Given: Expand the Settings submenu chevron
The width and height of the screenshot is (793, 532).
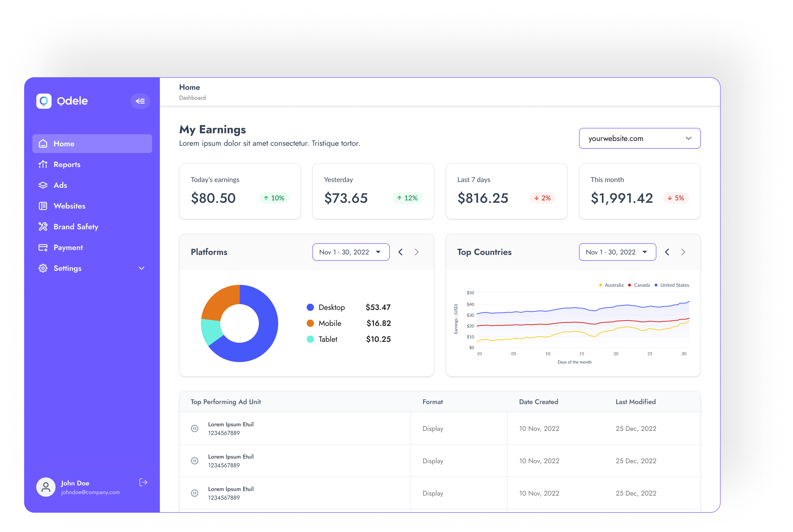Looking at the screenshot, I should click(142, 268).
